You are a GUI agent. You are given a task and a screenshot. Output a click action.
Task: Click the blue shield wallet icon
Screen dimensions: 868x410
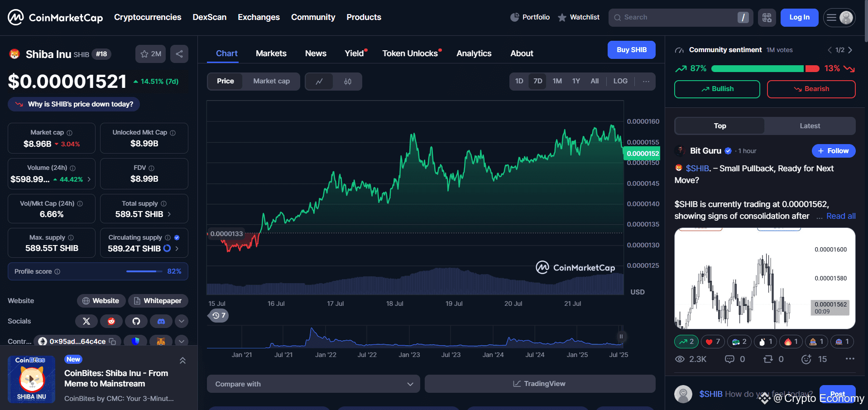coord(135,341)
